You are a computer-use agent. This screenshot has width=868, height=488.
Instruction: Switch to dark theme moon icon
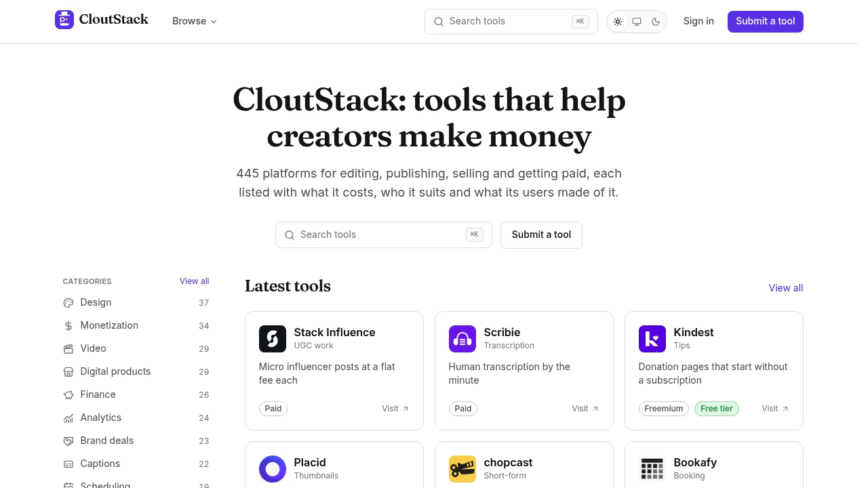coord(656,22)
